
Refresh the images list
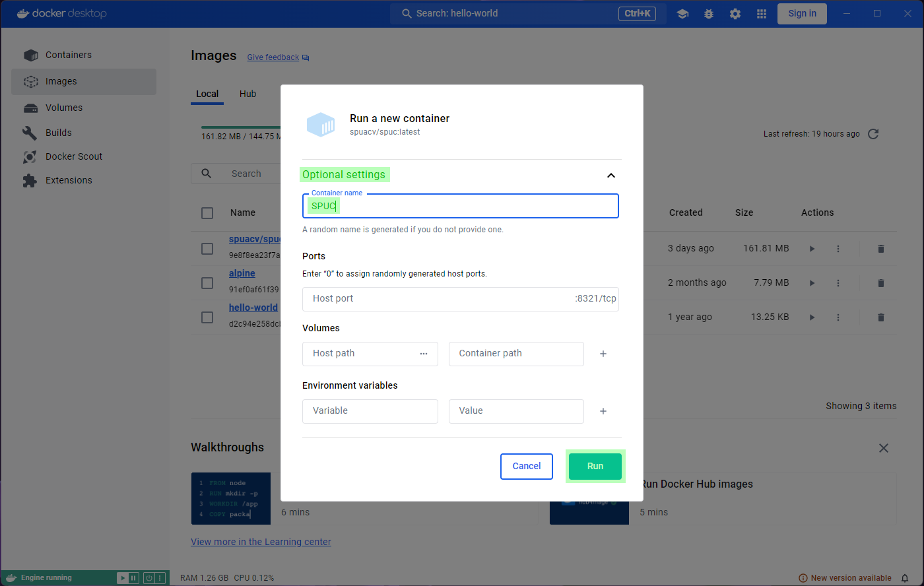coord(873,134)
